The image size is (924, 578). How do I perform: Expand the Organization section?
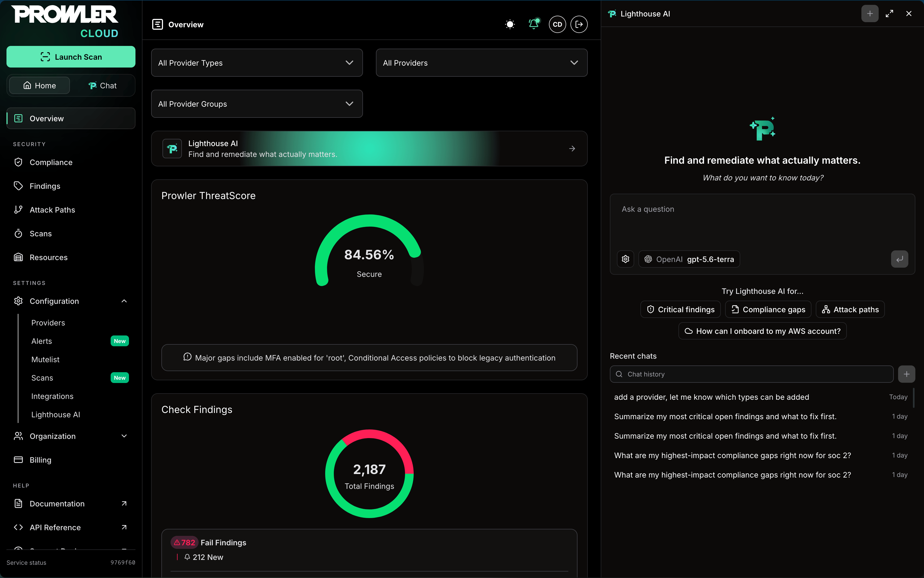tap(71, 436)
